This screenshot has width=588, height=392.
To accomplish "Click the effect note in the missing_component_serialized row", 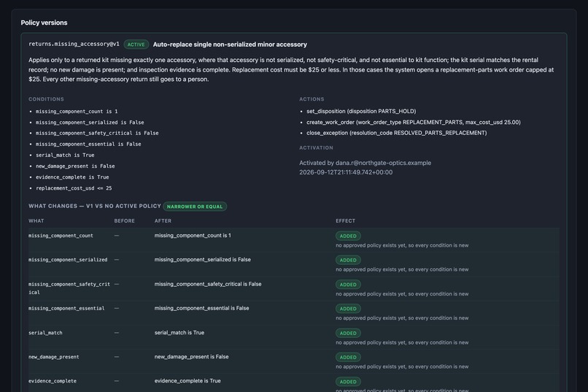I will [402, 269].
